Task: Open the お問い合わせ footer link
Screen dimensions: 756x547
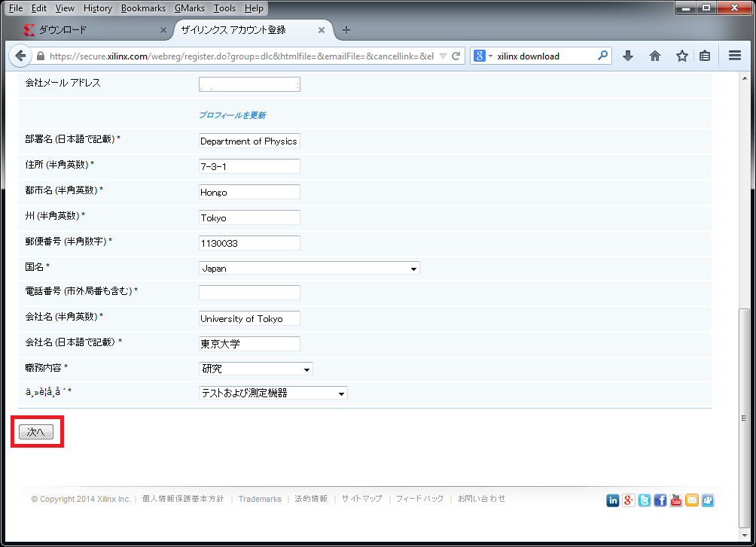Action: [x=482, y=499]
